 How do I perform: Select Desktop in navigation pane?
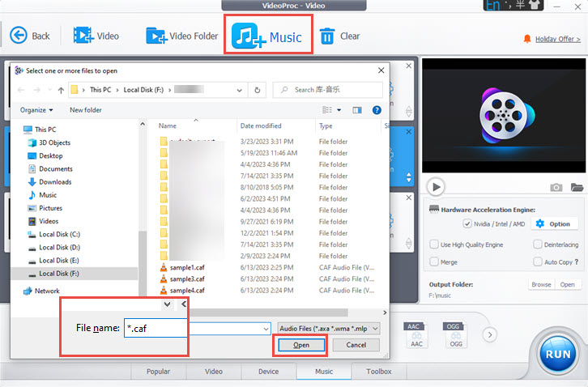(51, 155)
